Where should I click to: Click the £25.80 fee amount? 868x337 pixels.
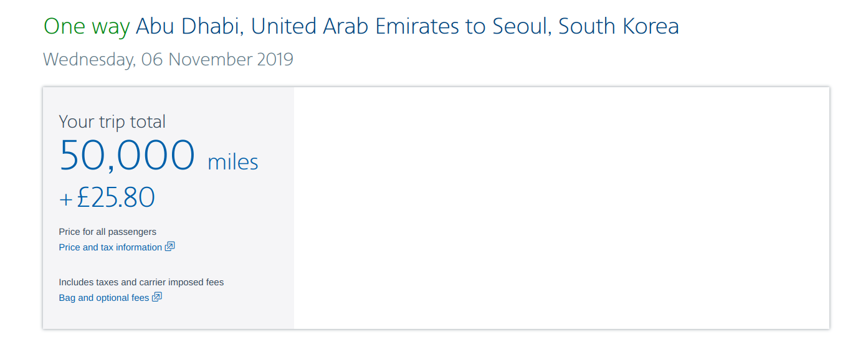116,197
